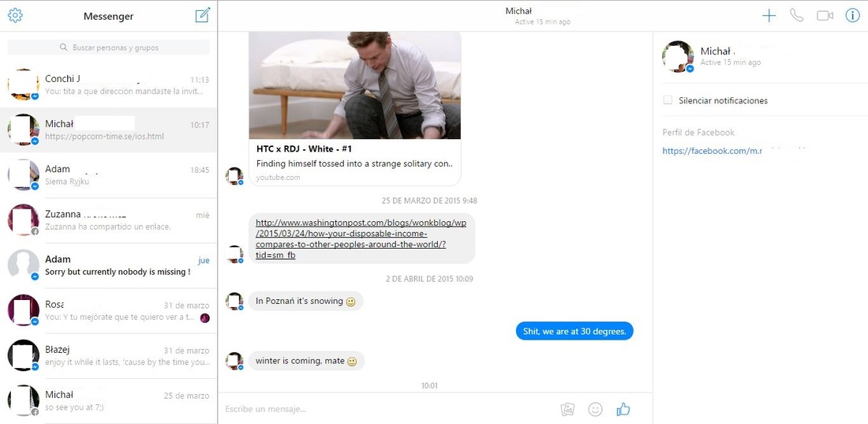Send a thumbs-up like

623,409
